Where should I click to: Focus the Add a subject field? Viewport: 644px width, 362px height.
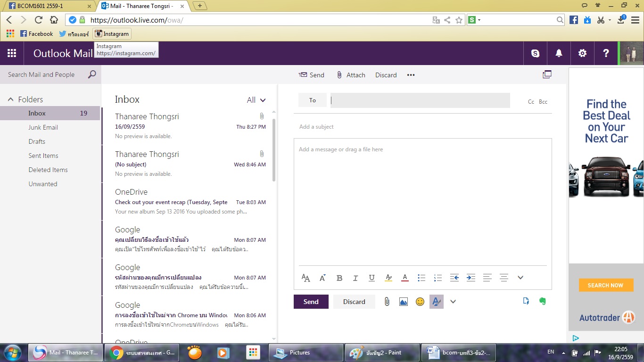(x=422, y=127)
